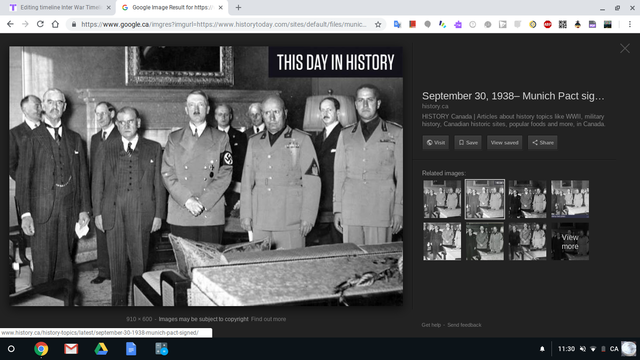
Task: Open Google Drive from the shelf
Action: [101, 349]
